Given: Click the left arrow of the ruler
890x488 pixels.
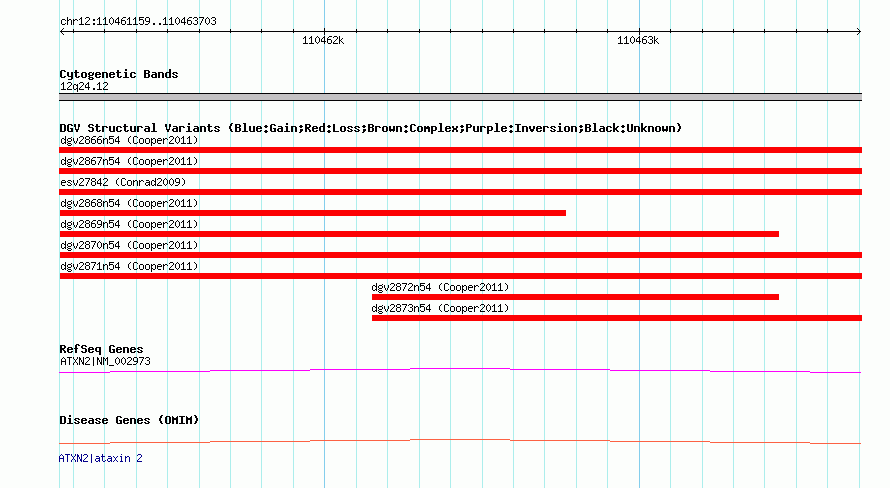Looking at the screenshot, I should pyautogui.click(x=63, y=31).
